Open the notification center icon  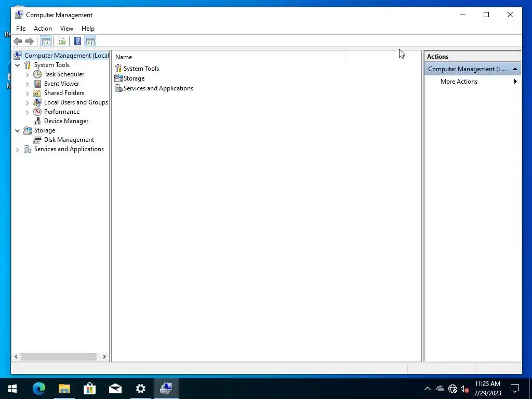515,389
